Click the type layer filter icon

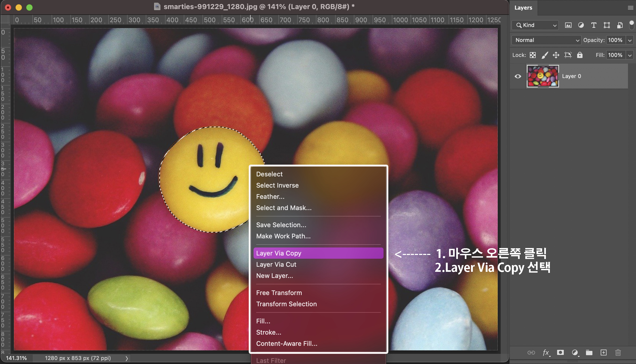click(x=594, y=25)
